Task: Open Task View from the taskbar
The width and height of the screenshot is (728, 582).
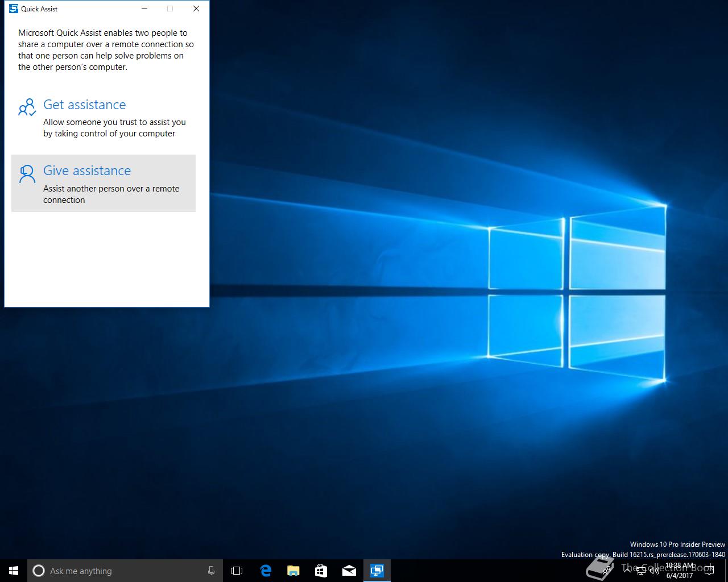Action: [237, 571]
